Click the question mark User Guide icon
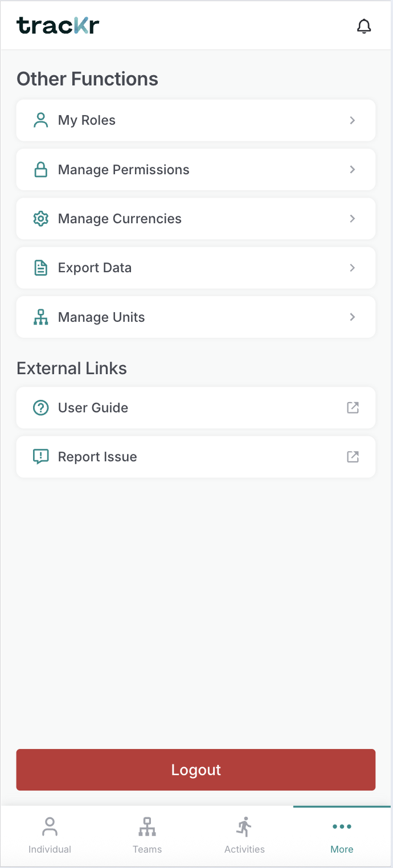Image resolution: width=393 pixels, height=868 pixels. pos(41,408)
